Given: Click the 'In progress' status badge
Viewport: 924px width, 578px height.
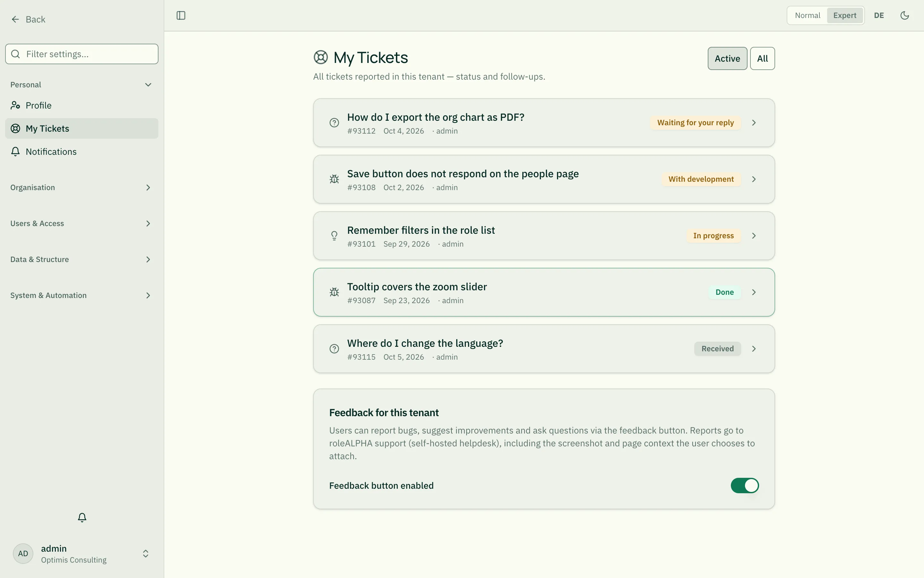Looking at the screenshot, I should coord(713,235).
